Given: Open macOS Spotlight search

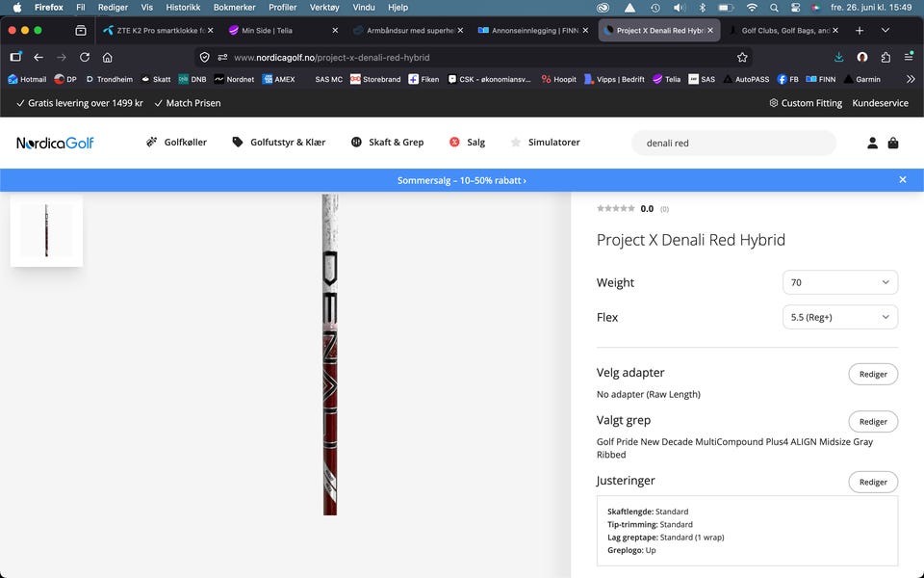Looking at the screenshot, I should coord(774,8).
